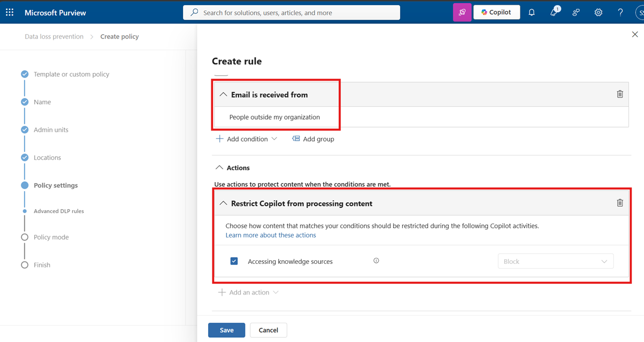
Task: Cancel rule creation
Action: click(268, 330)
